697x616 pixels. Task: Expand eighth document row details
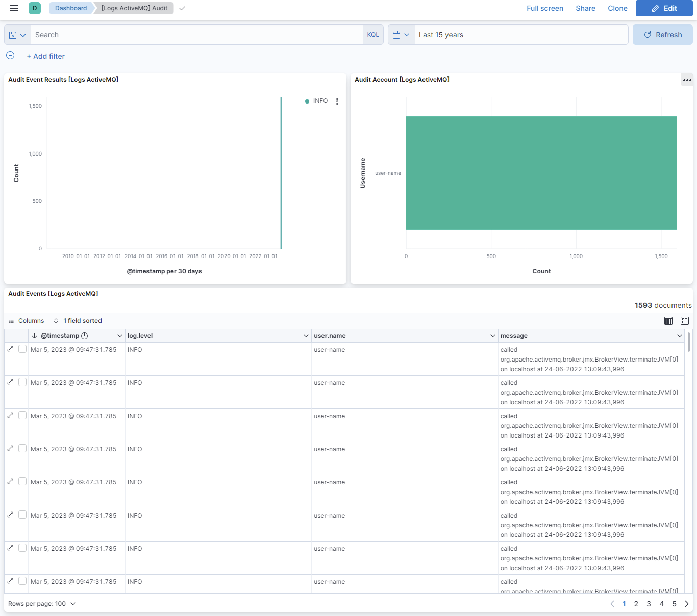tap(10, 581)
